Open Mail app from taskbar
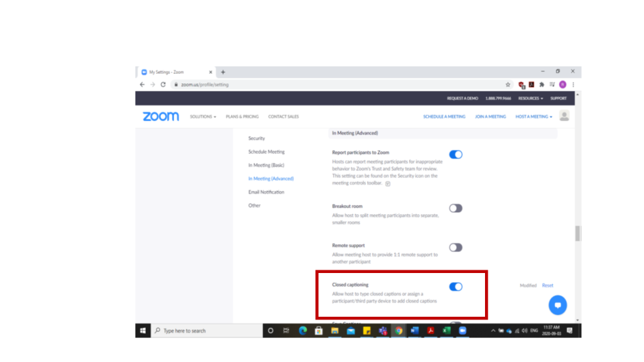Image resolution: width=644 pixels, height=362 pixels. pyautogui.click(x=351, y=331)
